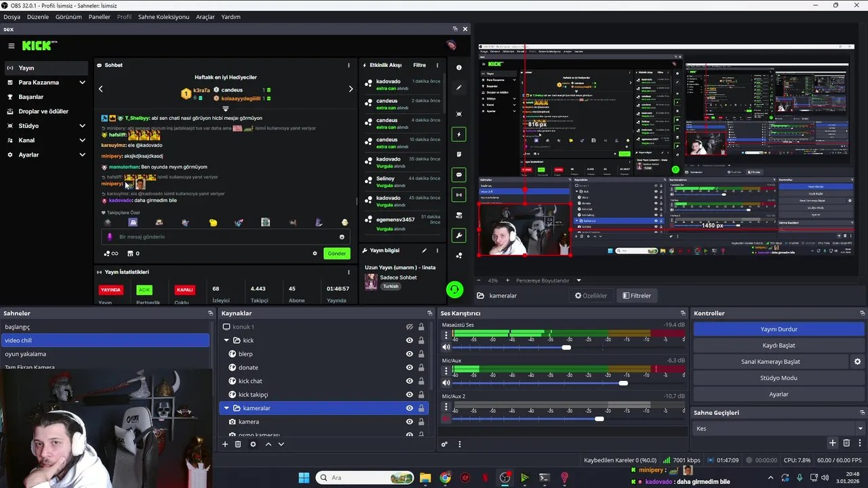Show previous weekly gifters page
The width and height of the screenshot is (868, 488).
(101, 89)
